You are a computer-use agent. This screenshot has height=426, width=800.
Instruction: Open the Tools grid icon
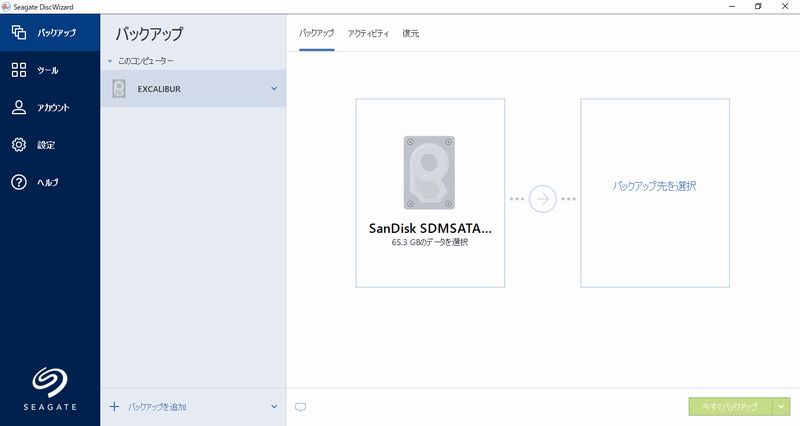(x=18, y=70)
